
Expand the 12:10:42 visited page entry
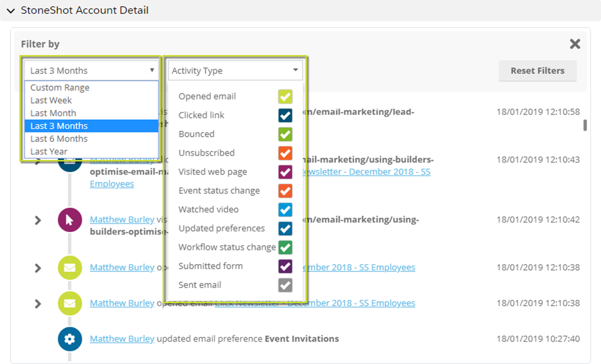(x=38, y=220)
